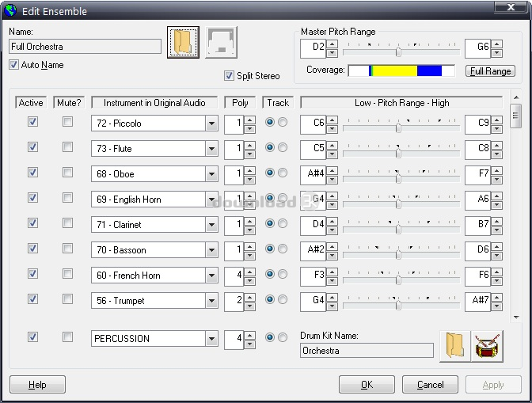
Task: Deactivate the Oboe instrument row
Action: (x=32, y=173)
